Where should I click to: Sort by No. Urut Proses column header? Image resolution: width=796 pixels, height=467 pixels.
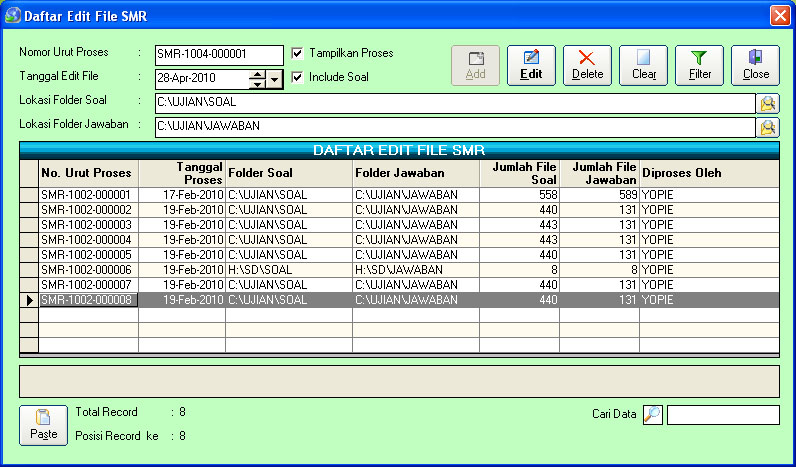[87, 173]
